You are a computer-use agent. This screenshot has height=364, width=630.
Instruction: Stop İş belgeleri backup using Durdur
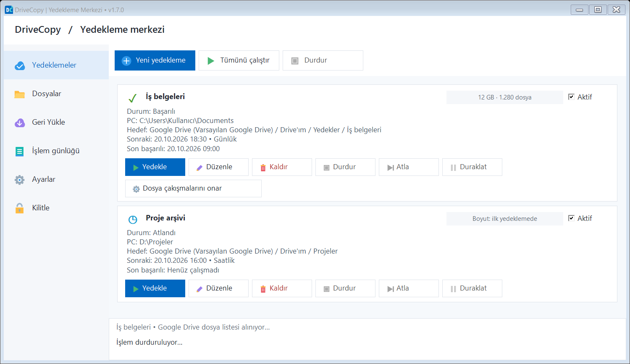pos(345,167)
